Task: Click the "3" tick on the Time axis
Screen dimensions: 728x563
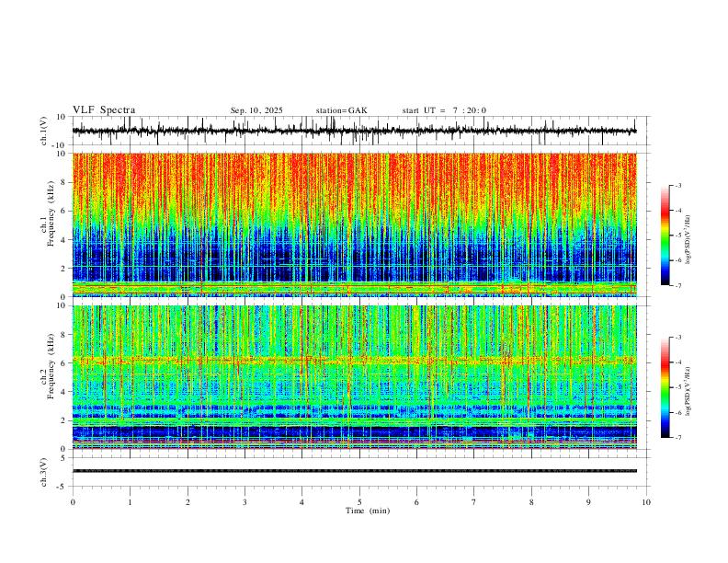Action: [245, 502]
